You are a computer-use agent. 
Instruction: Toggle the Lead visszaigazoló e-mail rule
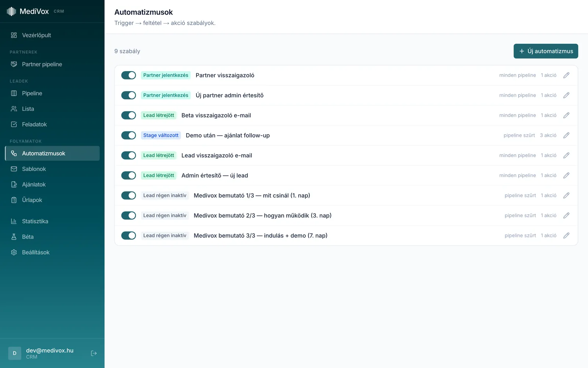click(129, 155)
